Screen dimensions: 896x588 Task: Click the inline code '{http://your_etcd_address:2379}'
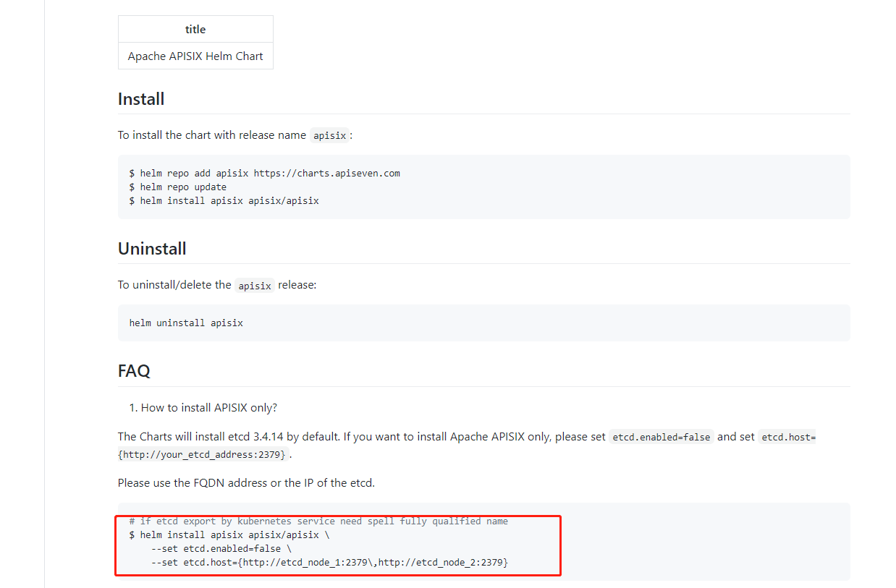(203, 454)
